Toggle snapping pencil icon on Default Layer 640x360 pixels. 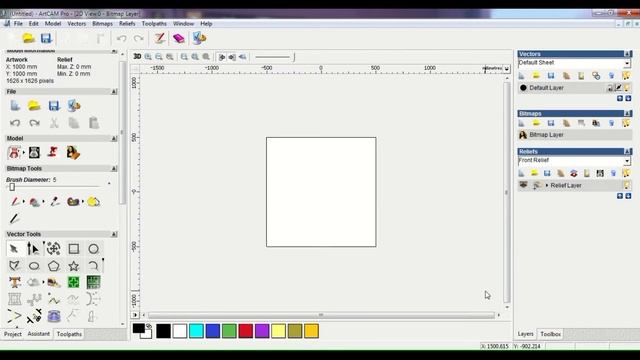618,88
